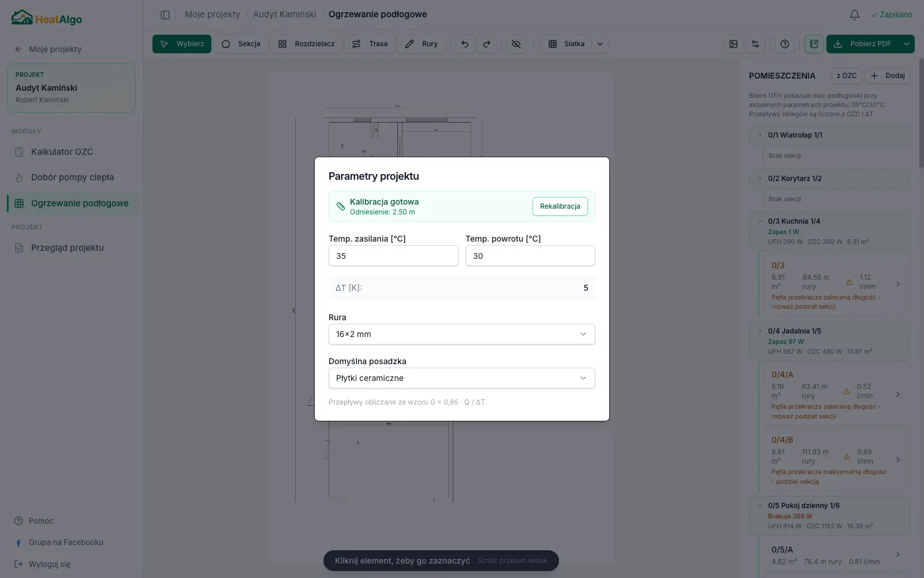Toggle the crossed-eye visibility icon
This screenshot has width=924, height=578.
pos(516,44)
